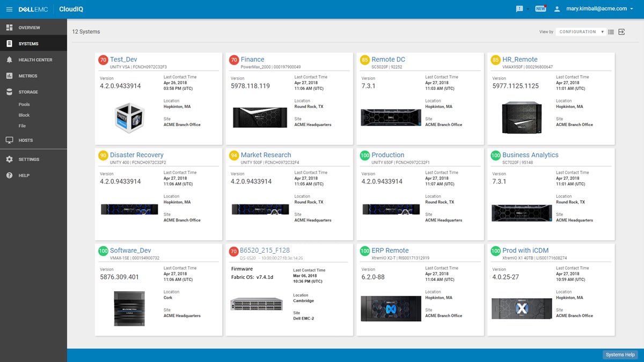Click the health score 100 badge on Software_Dev

(x=103, y=251)
